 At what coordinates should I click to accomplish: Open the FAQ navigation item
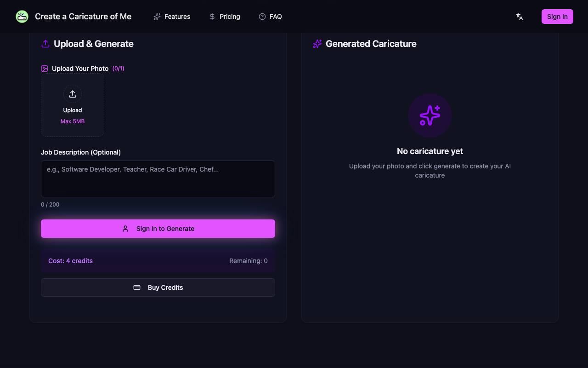(270, 17)
